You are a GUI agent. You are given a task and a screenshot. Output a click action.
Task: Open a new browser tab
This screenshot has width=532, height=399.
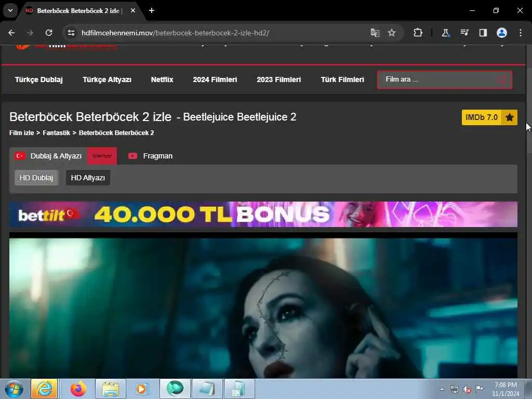152,10
